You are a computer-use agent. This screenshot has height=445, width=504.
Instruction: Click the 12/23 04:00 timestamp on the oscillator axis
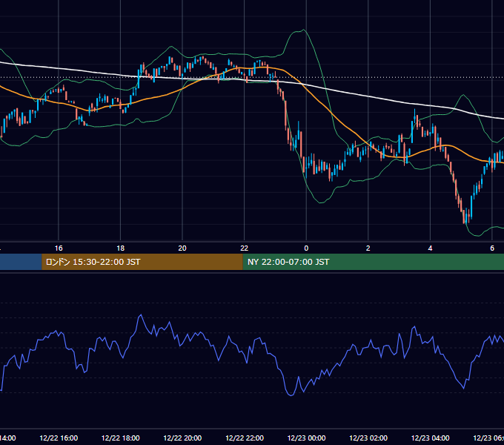[430, 438]
